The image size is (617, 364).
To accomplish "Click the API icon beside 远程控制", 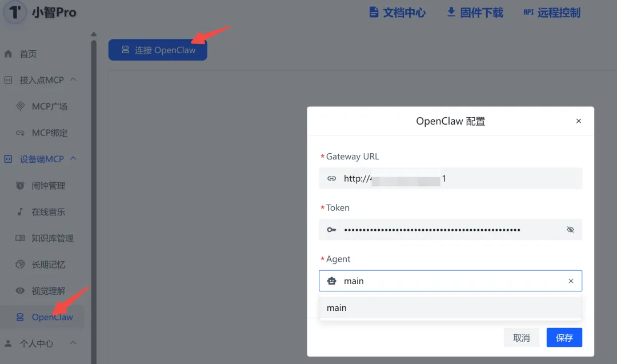I will [528, 12].
